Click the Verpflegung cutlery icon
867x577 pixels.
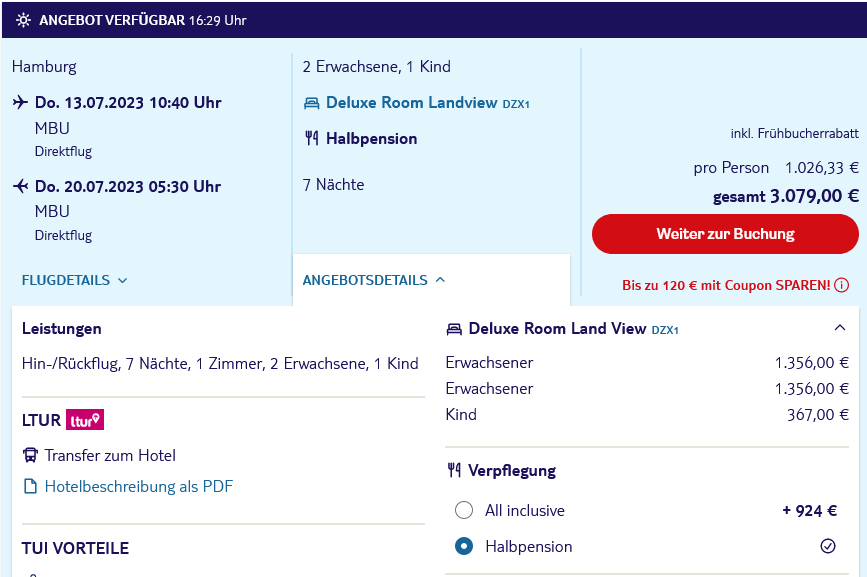(454, 470)
